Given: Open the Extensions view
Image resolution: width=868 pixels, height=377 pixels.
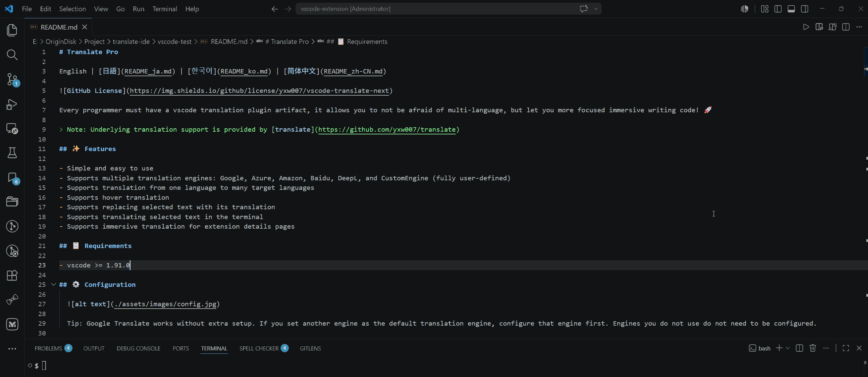Looking at the screenshot, I should (x=12, y=275).
